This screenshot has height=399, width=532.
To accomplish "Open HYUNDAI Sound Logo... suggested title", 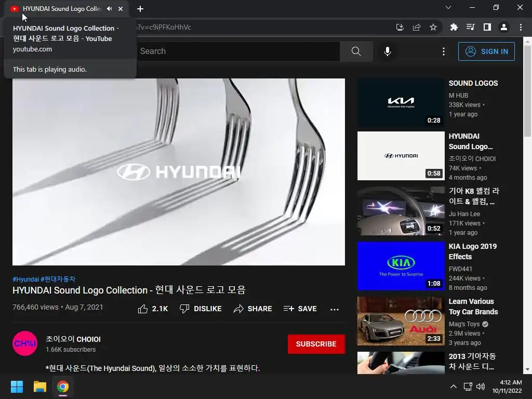I will (471, 141).
